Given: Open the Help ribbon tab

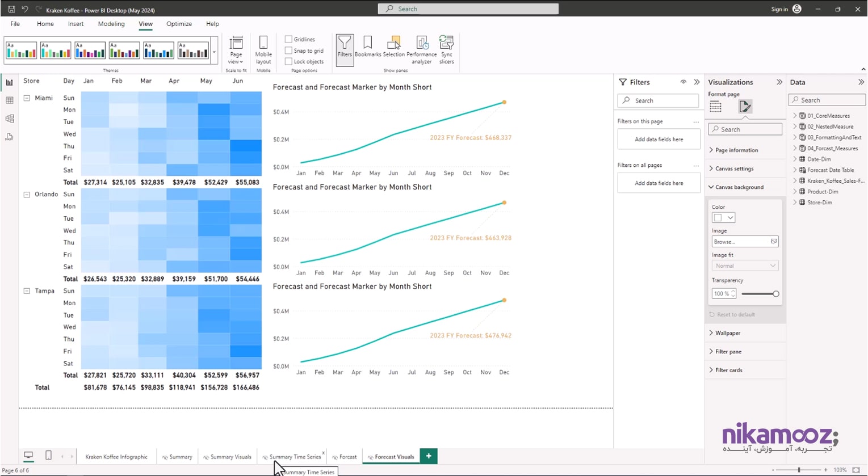Looking at the screenshot, I should (x=213, y=24).
